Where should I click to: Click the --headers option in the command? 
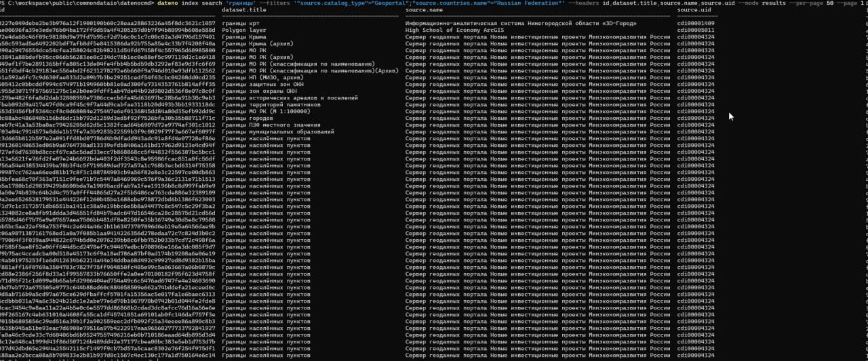coord(584,3)
